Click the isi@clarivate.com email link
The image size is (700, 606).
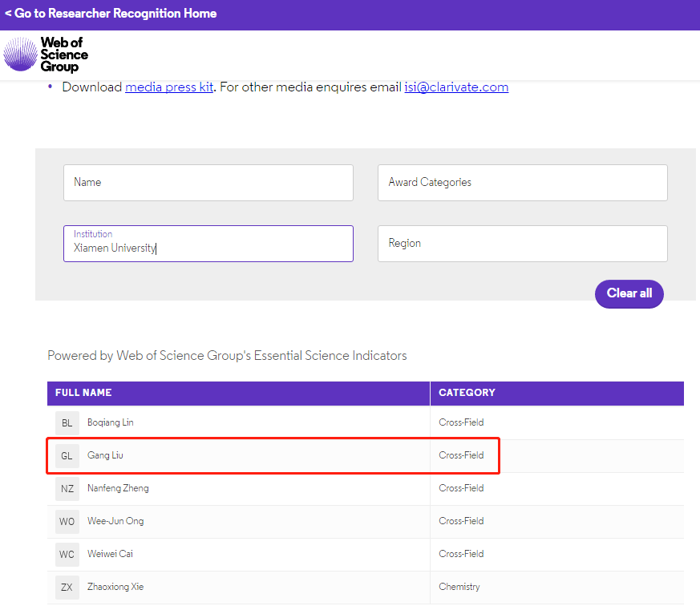456,87
